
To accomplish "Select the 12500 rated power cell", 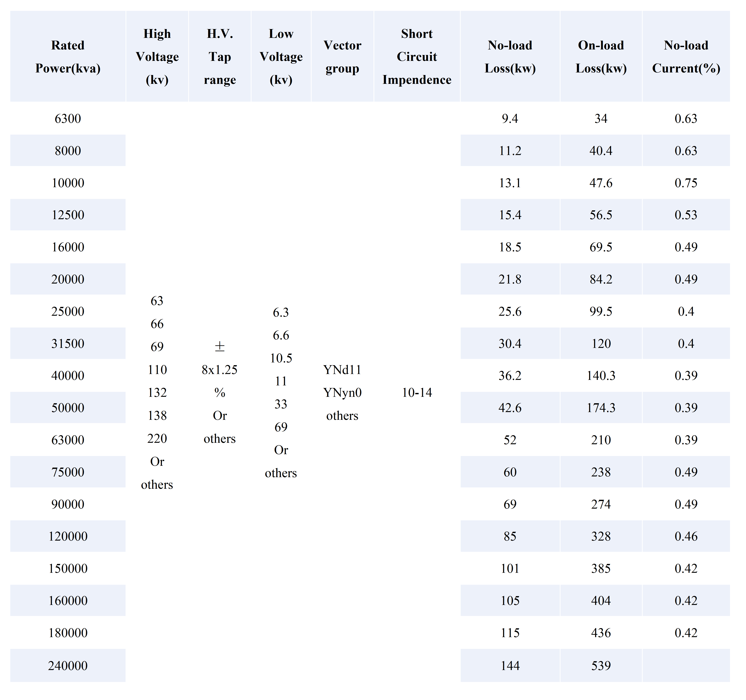I will pyautogui.click(x=68, y=215).
